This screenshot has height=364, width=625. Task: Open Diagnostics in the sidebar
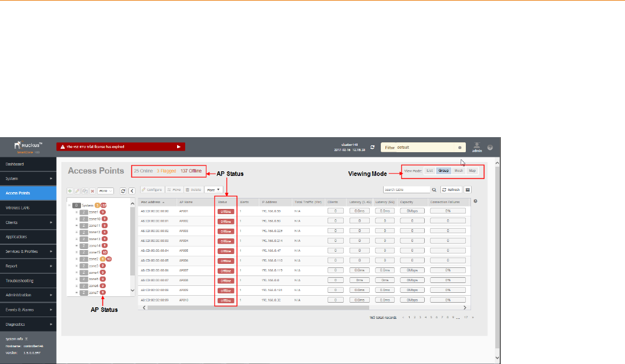coord(28,325)
